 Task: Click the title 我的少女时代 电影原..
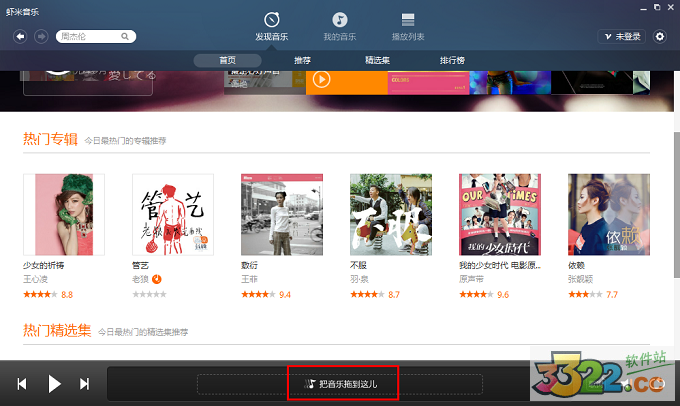click(x=500, y=265)
